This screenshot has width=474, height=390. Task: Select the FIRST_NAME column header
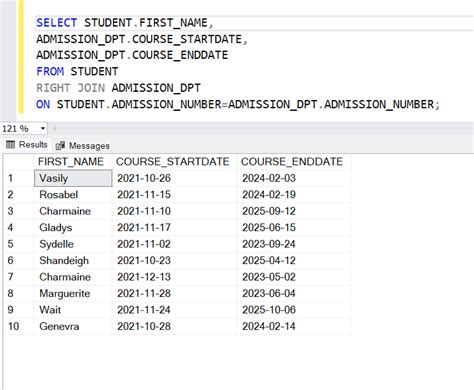[x=73, y=162]
